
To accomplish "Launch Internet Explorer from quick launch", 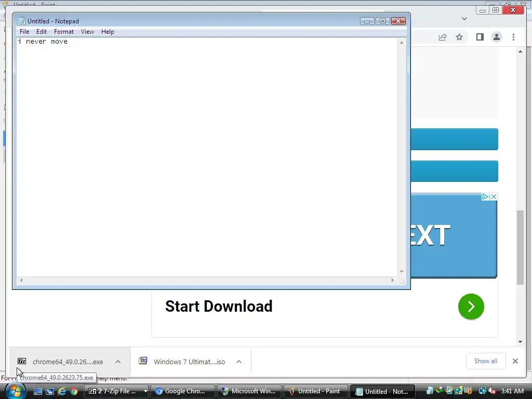I will click(62, 391).
